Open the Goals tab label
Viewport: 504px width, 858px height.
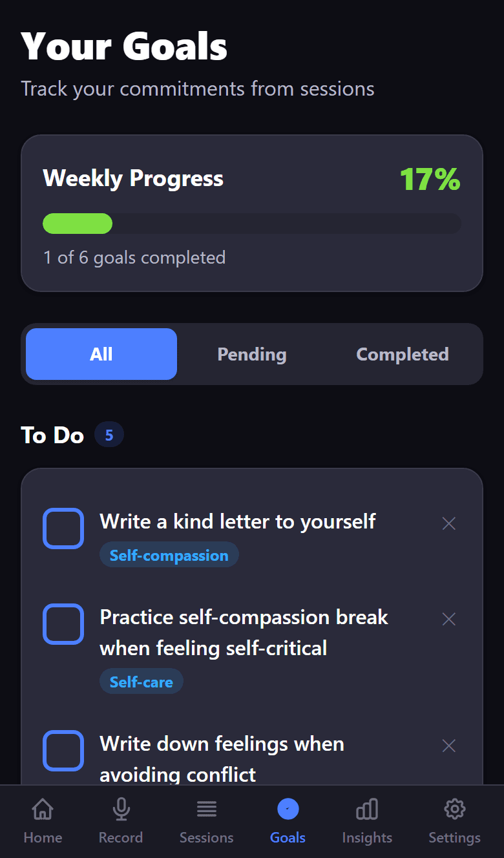click(288, 837)
